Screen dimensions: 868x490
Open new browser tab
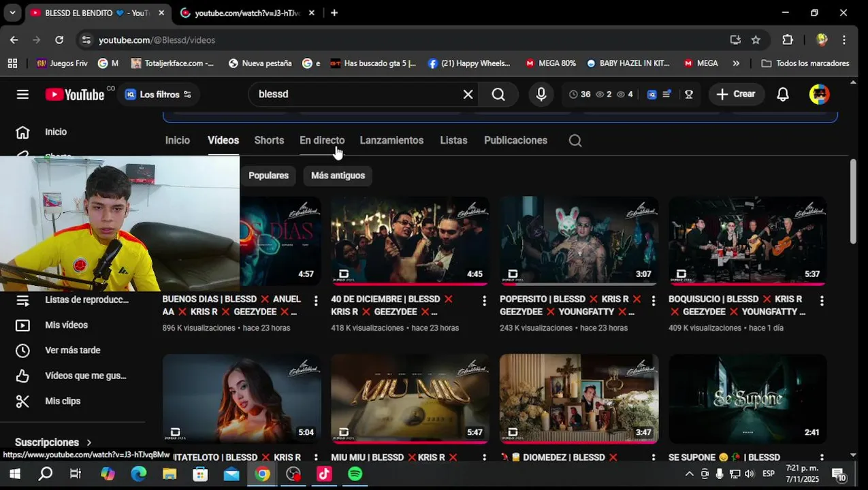(334, 13)
